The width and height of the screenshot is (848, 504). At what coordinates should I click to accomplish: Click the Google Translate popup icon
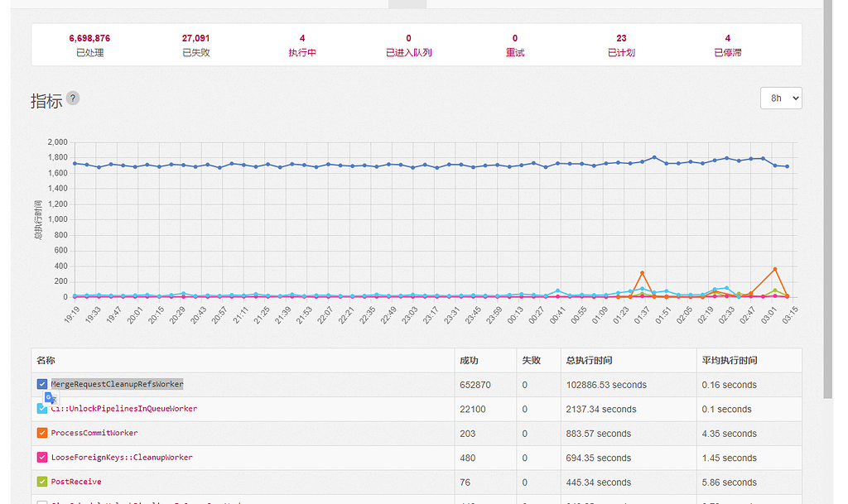point(51,398)
